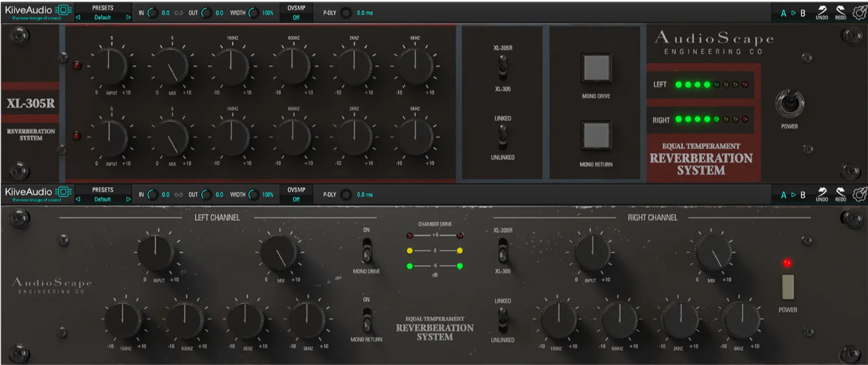Flip MONO RETURN switch on gray unit

[366, 319]
